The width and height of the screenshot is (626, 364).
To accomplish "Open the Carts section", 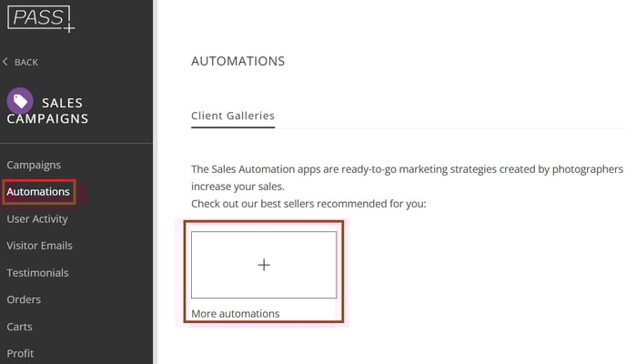I will click(21, 327).
